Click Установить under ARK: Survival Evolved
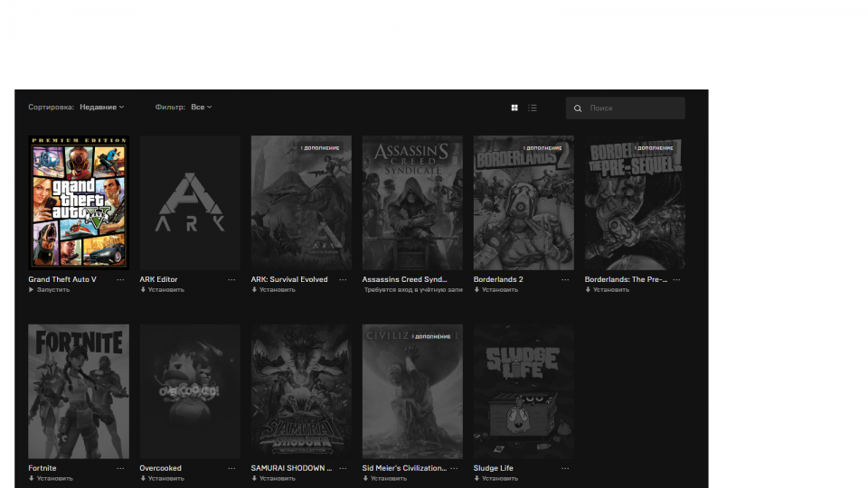Viewport: 868px width, 488px height. tap(273, 290)
